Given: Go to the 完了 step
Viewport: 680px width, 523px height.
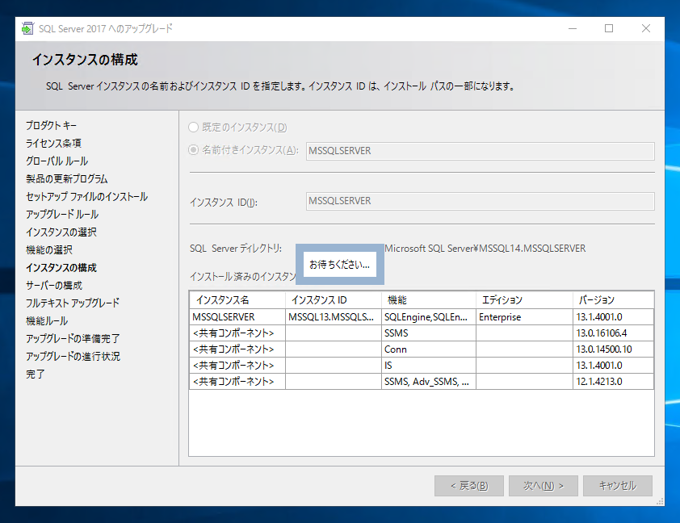Looking at the screenshot, I should click(x=35, y=374).
